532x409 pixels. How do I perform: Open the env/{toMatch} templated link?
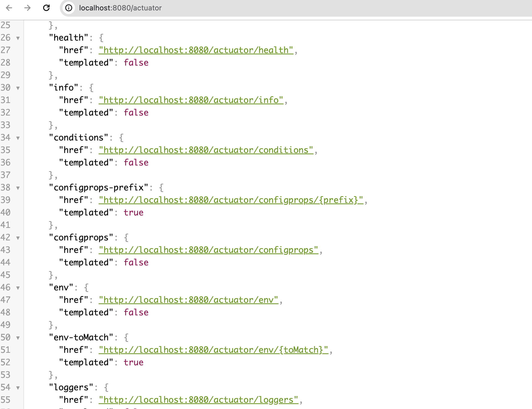[213, 350]
